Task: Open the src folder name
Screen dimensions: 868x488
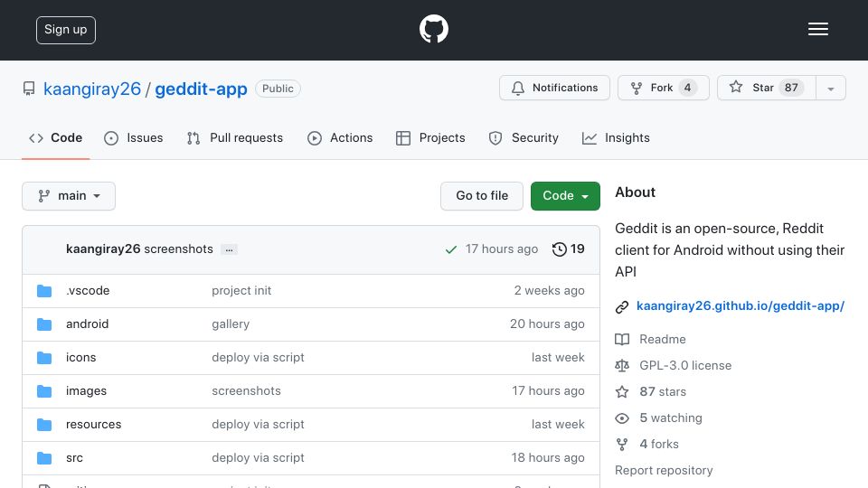Action: point(74,458)
